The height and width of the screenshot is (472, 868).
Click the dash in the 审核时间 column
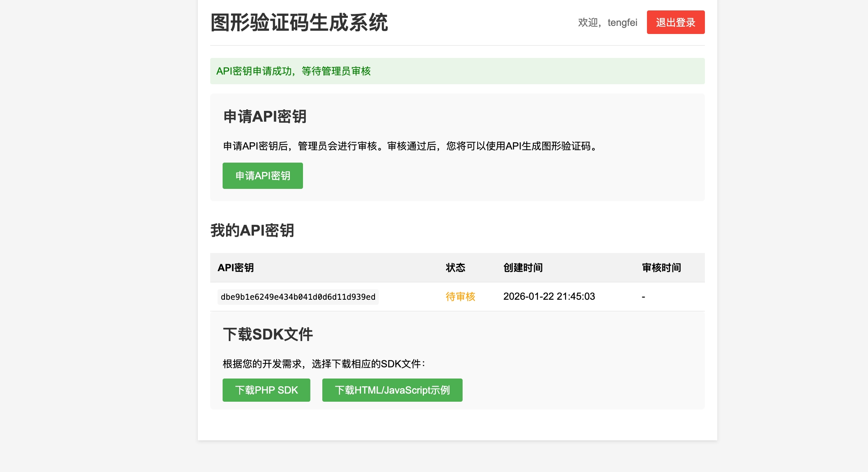tap(643, 297)
